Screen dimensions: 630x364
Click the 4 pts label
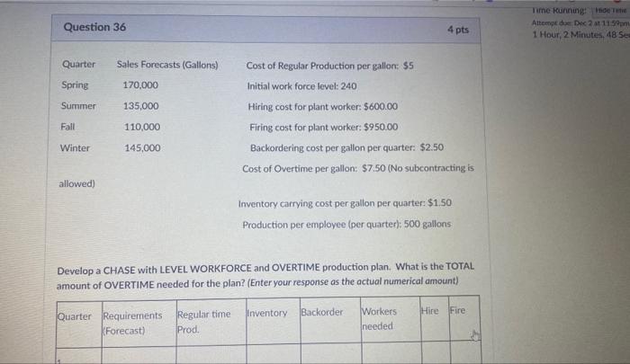(458, 30)
